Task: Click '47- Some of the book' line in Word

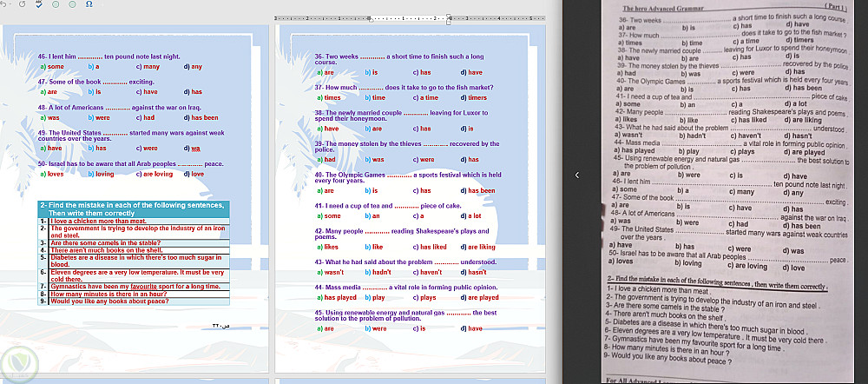Action: tap(96, 82)
